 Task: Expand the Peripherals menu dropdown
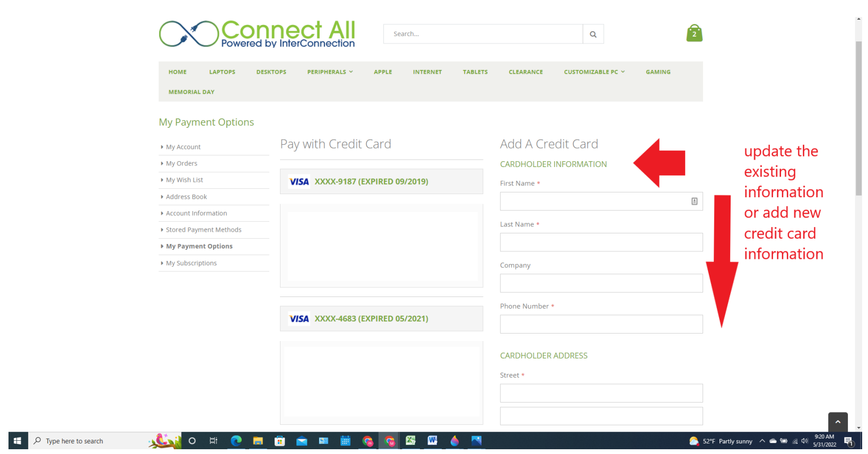(x=330, y=72)
